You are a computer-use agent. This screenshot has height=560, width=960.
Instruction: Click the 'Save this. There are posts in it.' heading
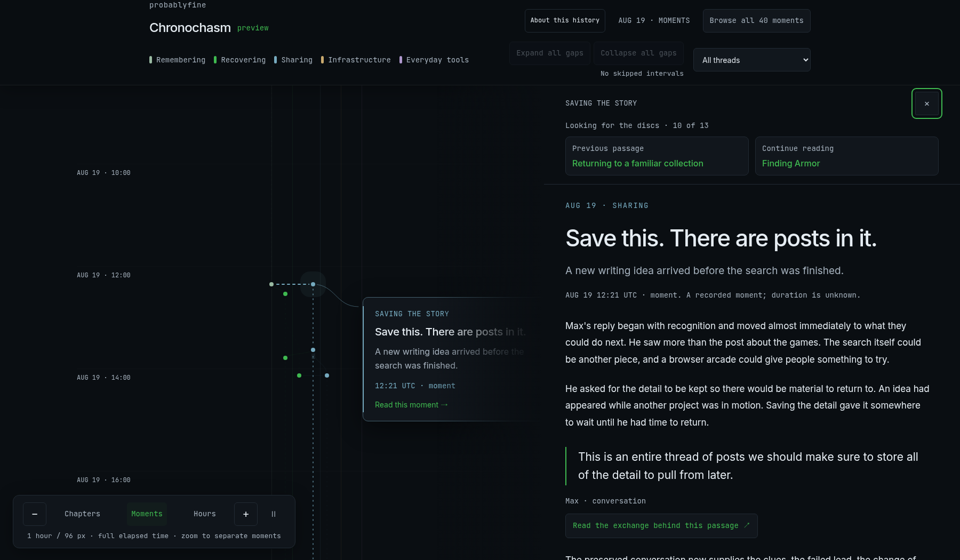[721, 238]
